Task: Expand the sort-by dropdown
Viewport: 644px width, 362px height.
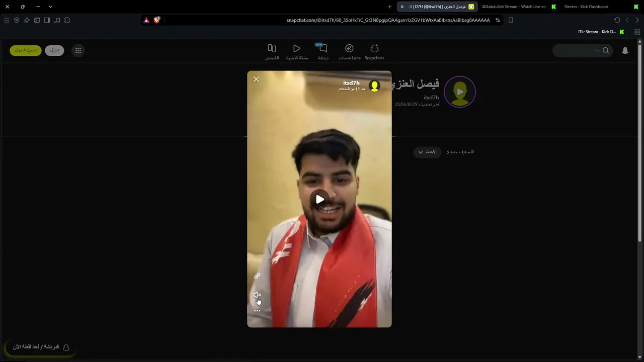Action: point(427,152)
